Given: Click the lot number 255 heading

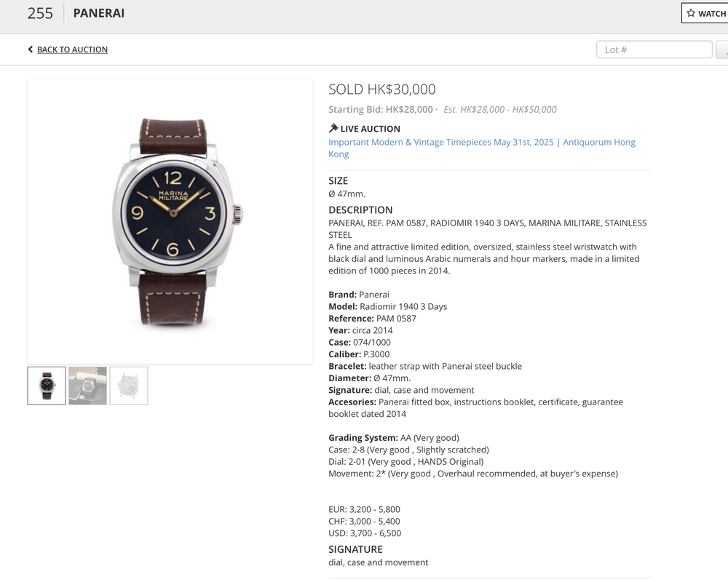Looking at the screenshot, I should 40,13.
